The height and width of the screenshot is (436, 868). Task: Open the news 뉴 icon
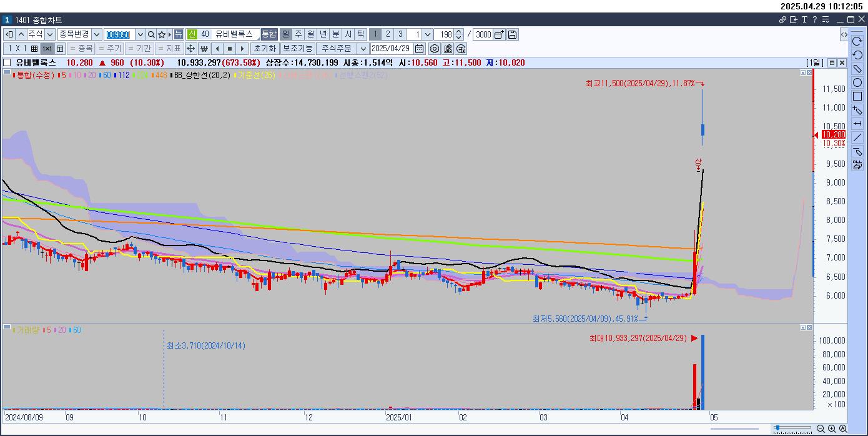pyautogui.click(x=179, y=34)
